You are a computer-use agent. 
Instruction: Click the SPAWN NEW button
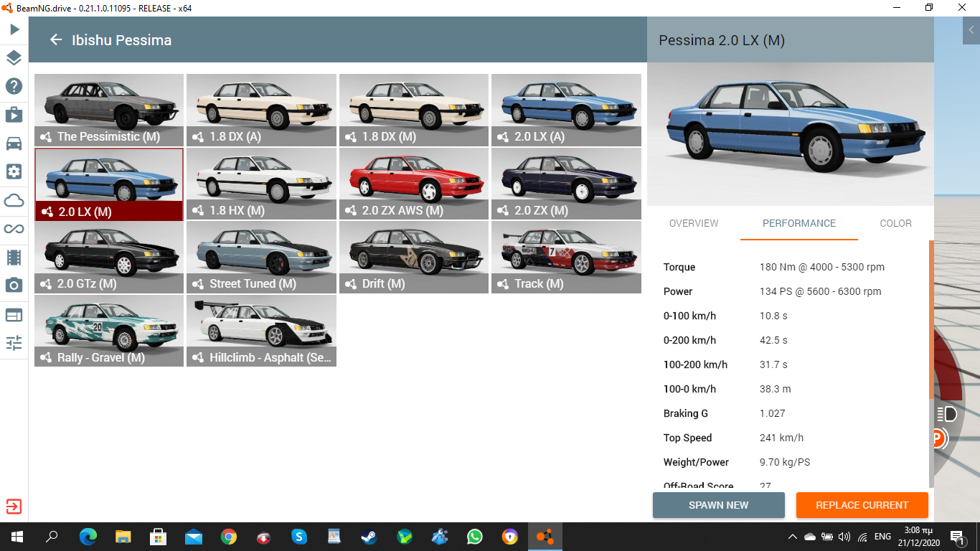point(719,505)
